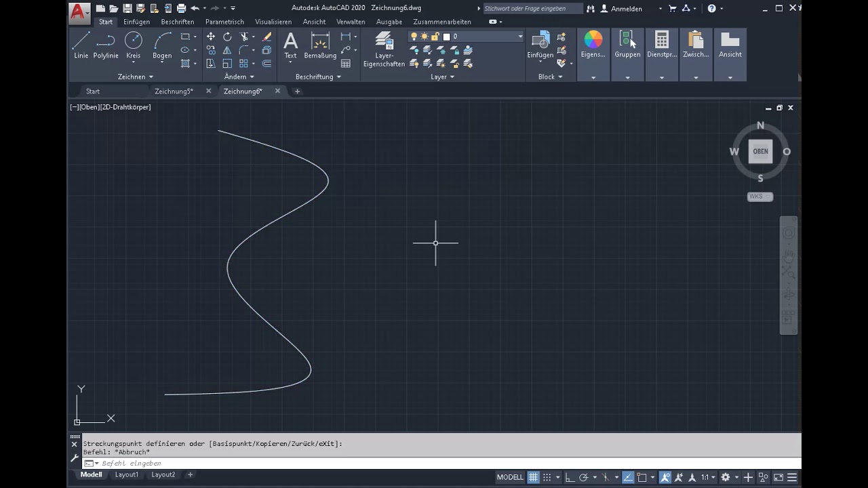The height and width of the screenshot is (488, 868).
Task: Open the Visualisieren ribbon tab
Action: [273, 22]
